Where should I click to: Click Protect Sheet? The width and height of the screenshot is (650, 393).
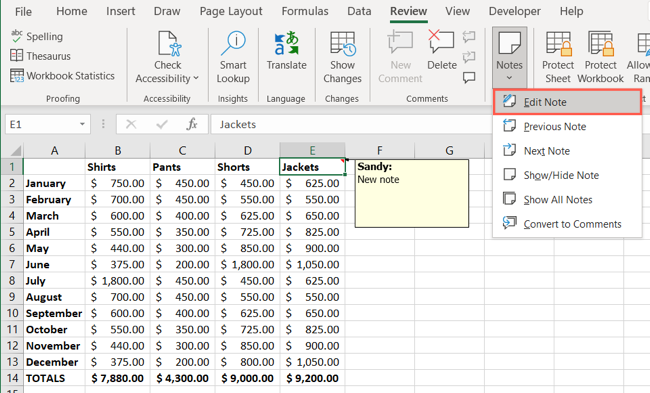click(558, 57)
